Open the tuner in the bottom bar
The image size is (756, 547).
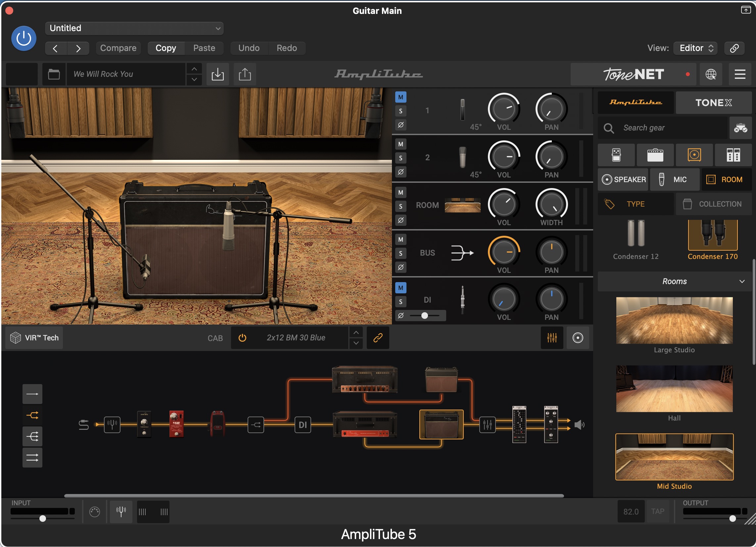(121, 511)
